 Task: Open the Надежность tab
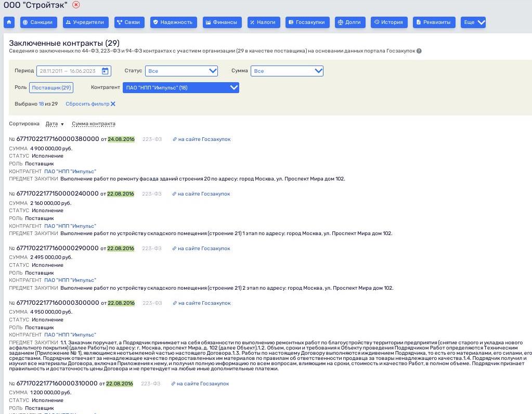(173, 22)
